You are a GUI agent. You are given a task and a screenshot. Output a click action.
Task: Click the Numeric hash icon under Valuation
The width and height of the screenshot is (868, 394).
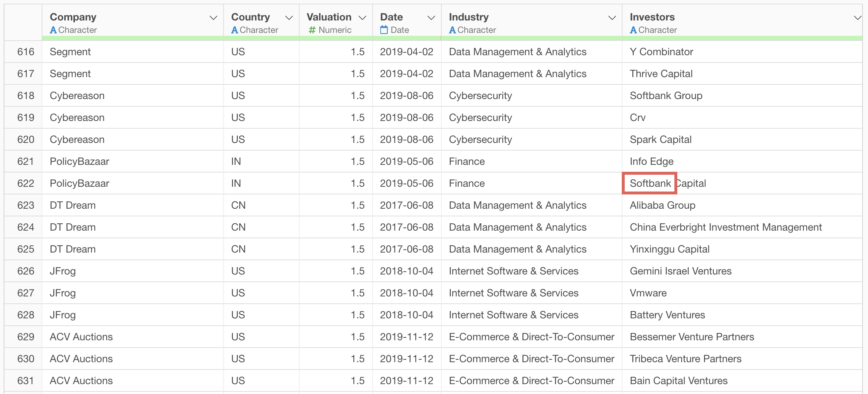tap(312, 30)
